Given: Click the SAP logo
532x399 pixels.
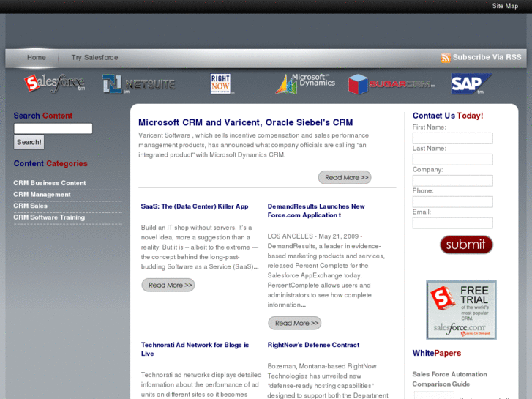Looking at the screenshot, I should [471, 83].
